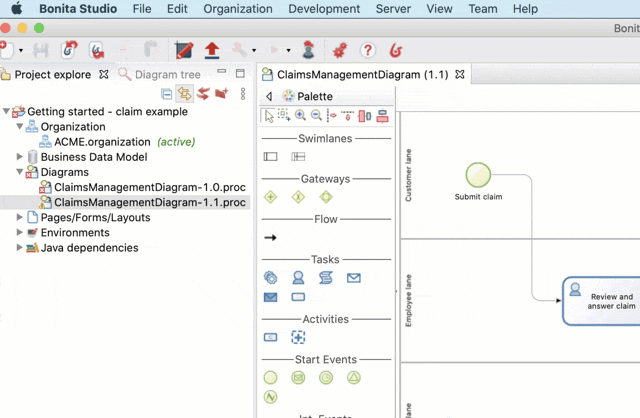640x418 pixels.
Task: Pick the Service task gear icon
Action: (270, 278)
